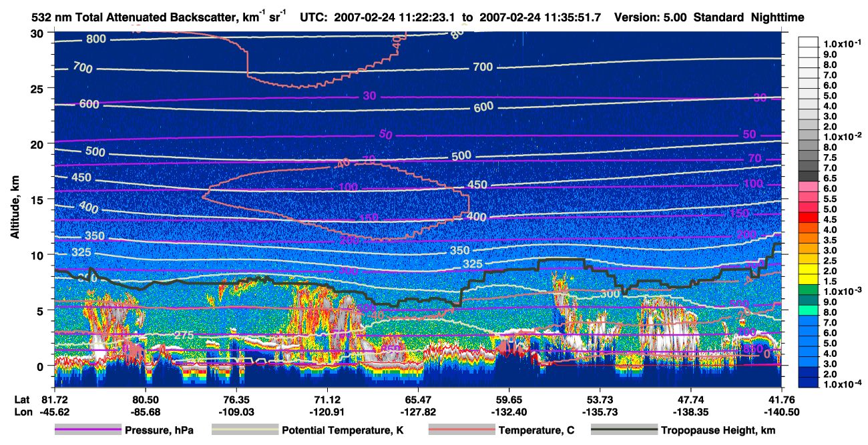Image resolution: width=868 pixels, height=445 pixels.
Task: Click the longitude value '-140.50'
Action: tap(782, 411)
